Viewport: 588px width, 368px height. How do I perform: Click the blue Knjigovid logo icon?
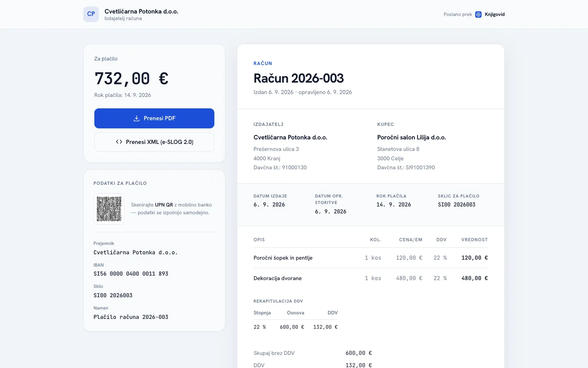coord(479,14)
